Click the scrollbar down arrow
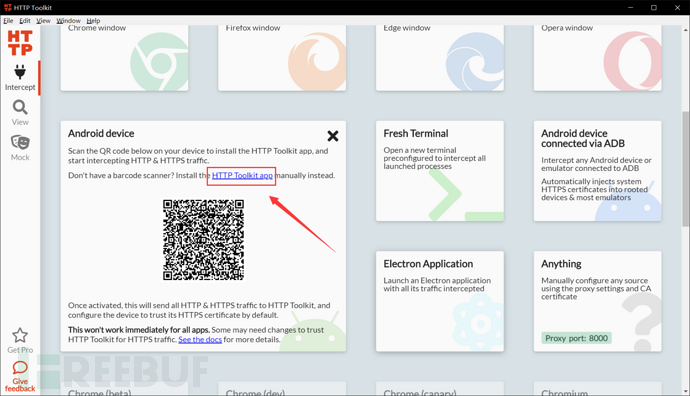This screenshot has width=690, height=396. [686, 391]
